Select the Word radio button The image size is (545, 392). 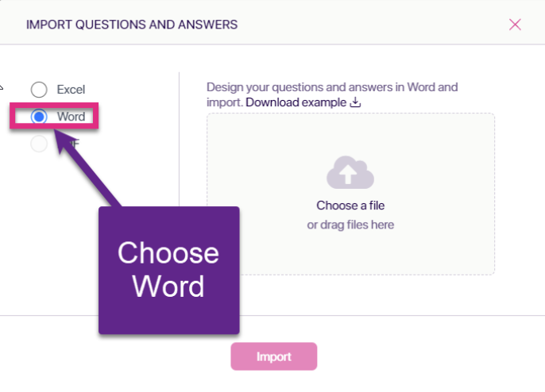click(x=39, y=117)
